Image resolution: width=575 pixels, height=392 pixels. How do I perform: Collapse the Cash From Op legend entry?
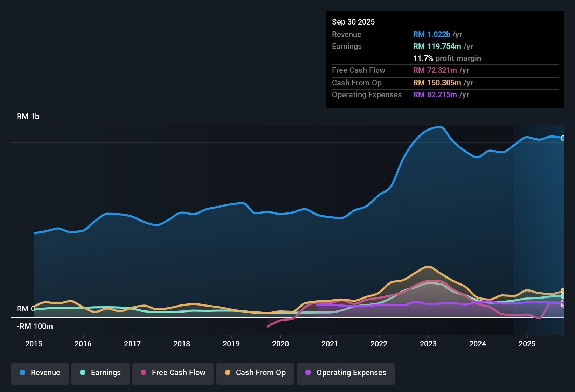pos(255,373)
